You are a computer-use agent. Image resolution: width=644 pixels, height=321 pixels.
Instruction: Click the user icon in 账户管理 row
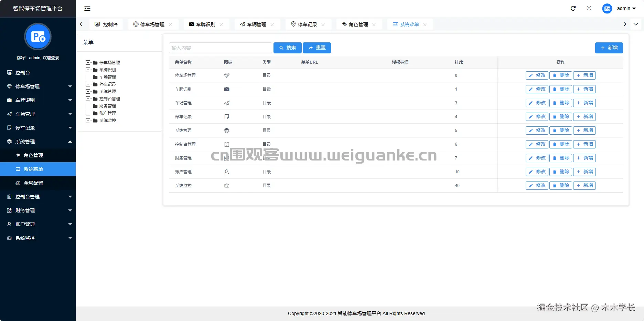[x=227, y=172]
